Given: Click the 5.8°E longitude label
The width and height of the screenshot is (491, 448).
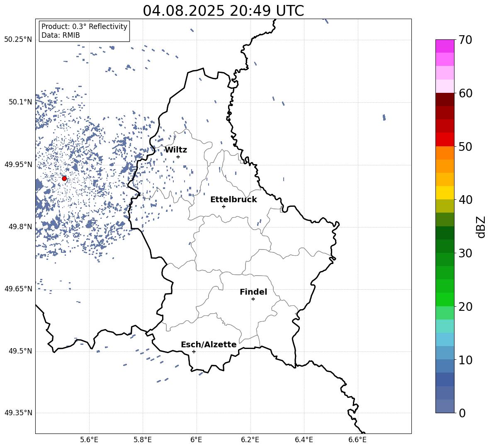Looking at the screenshot, I should pyautogui.click(x=143, y=440).
